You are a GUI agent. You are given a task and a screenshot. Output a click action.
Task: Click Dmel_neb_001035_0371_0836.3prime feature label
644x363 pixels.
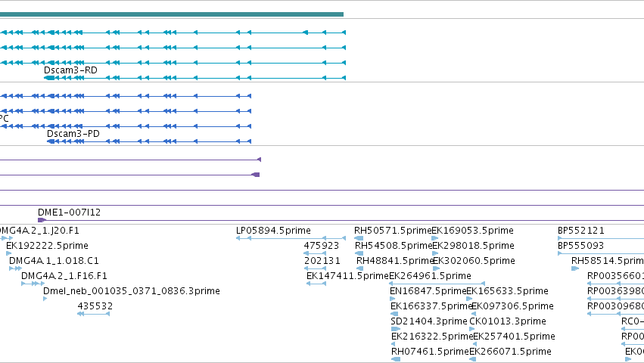pos(132,292)
